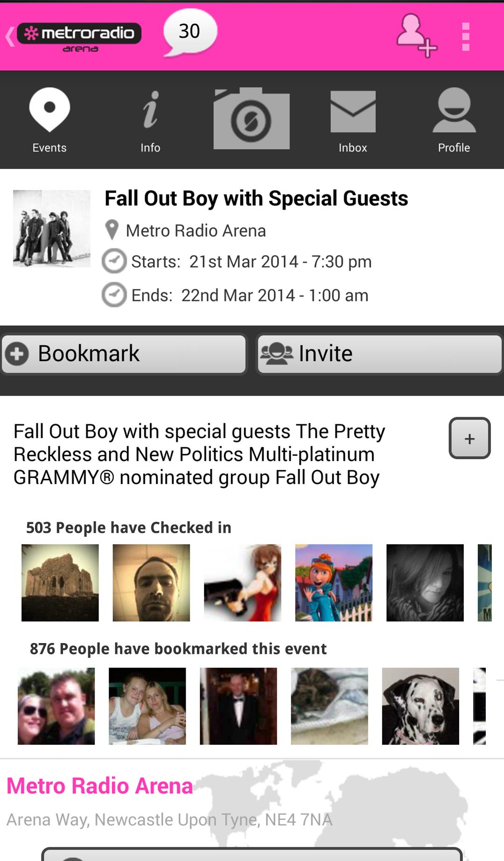Bookmark the Fall Out Boy event
Screen dimensions: 504x861
[x=124, y=354]
